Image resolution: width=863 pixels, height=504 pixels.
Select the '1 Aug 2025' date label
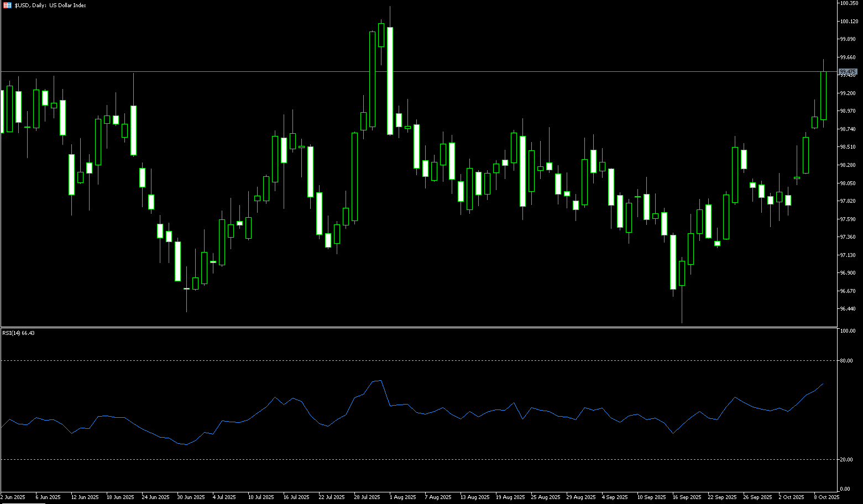(x=402, y=497)
